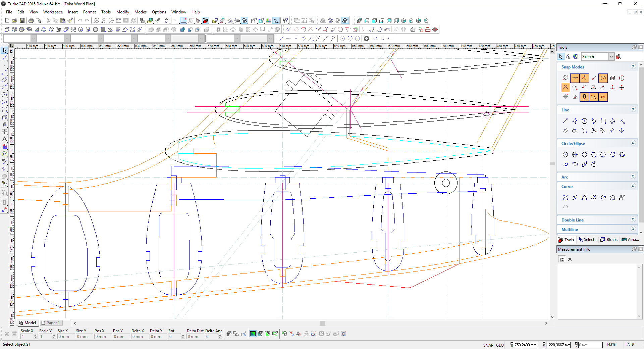
Task: Toggle SNAP in the status bar
Action: click(488, 345)
